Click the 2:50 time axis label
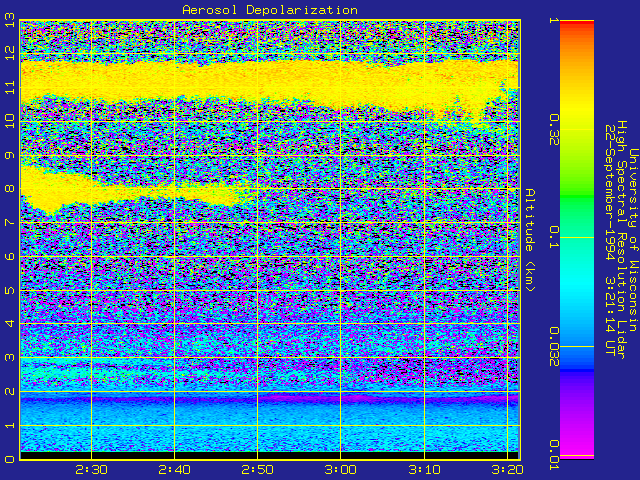 pos(258,470)
